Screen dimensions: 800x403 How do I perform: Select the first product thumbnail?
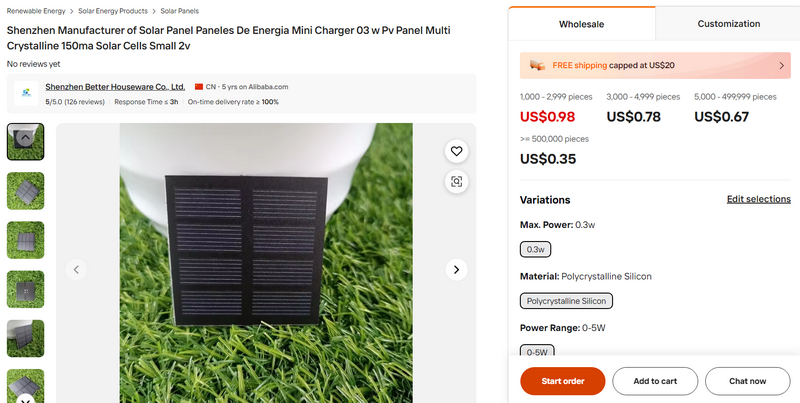(x=25, y=142)
